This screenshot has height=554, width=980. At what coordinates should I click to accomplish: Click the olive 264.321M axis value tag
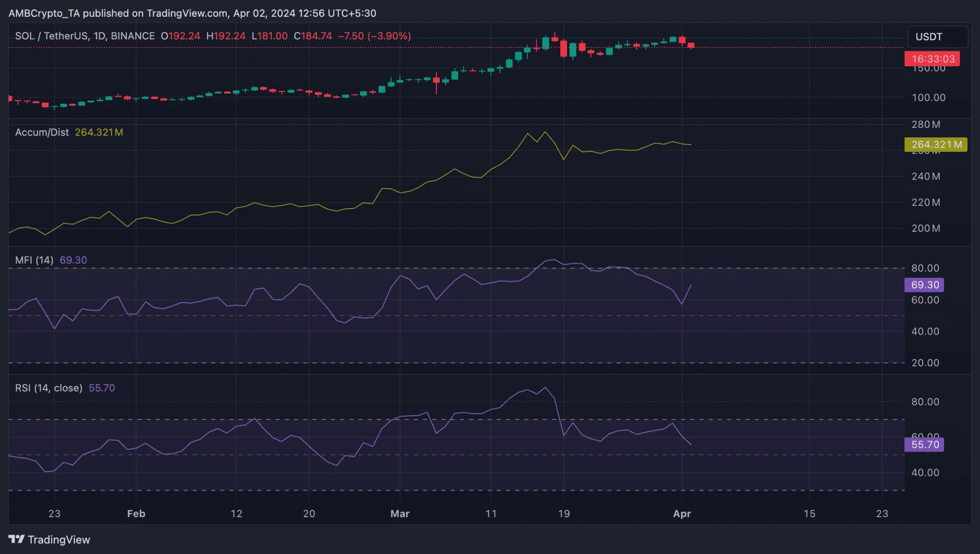pos(935,145)
